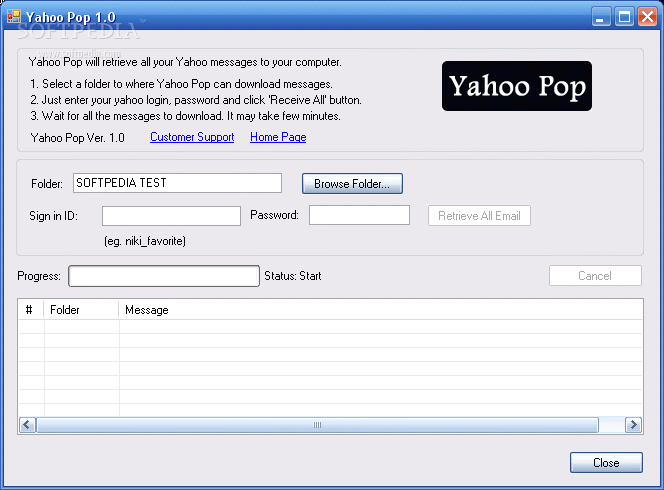664x490 pixels.
Task: Click the Close button at bottom
Action: tap(606, 462)
